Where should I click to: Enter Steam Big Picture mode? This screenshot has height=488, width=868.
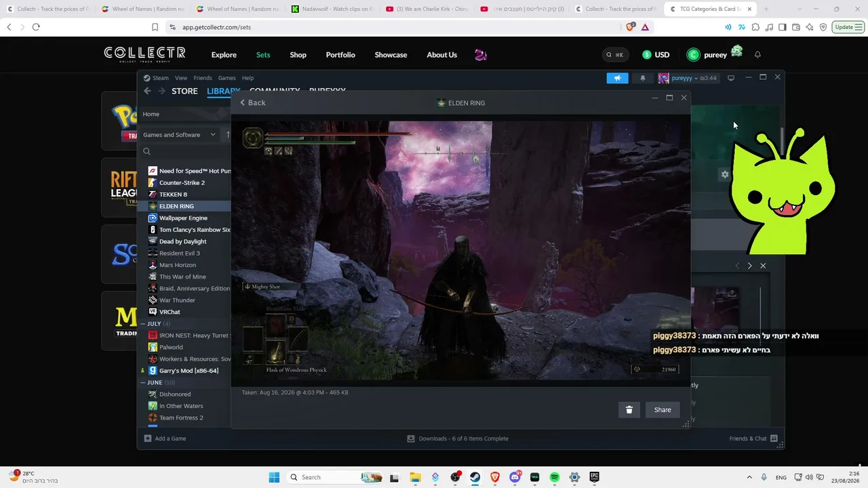pos(731,78)
